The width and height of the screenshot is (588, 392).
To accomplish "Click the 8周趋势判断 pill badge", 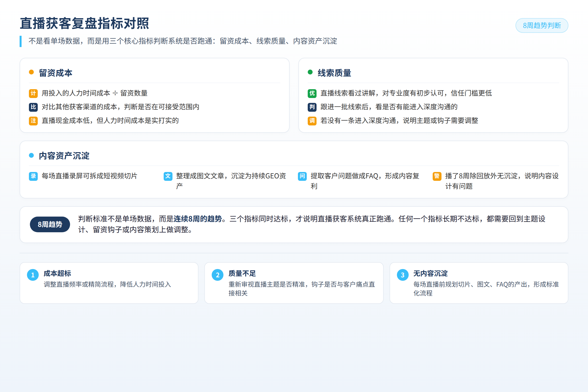I will (x=542, y=25).
